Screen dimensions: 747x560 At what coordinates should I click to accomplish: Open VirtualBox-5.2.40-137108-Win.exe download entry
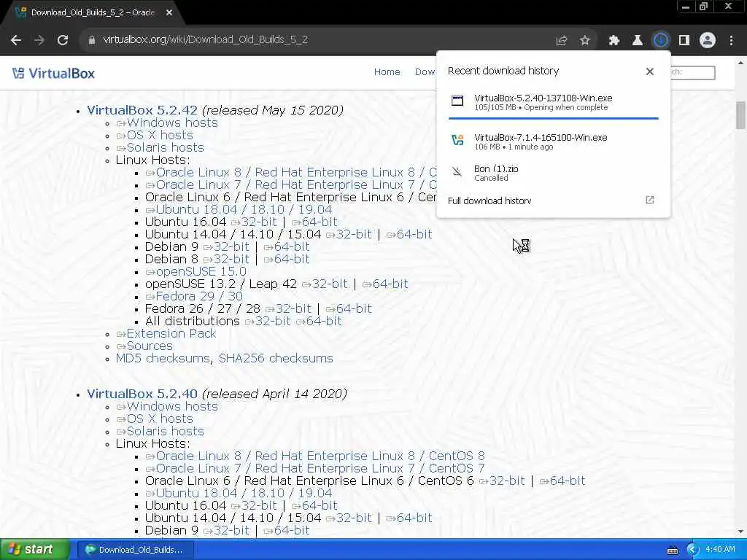click(554, 102)
